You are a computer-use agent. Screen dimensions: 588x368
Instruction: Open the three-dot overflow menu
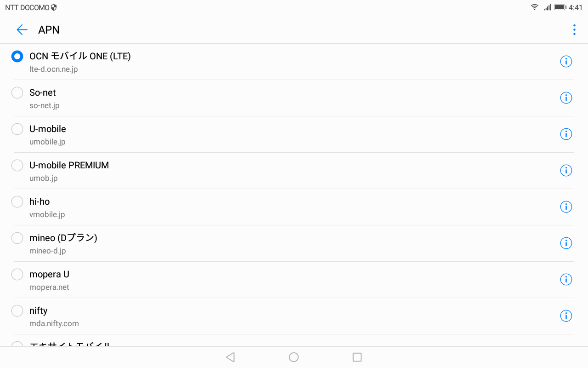point(574,30)
